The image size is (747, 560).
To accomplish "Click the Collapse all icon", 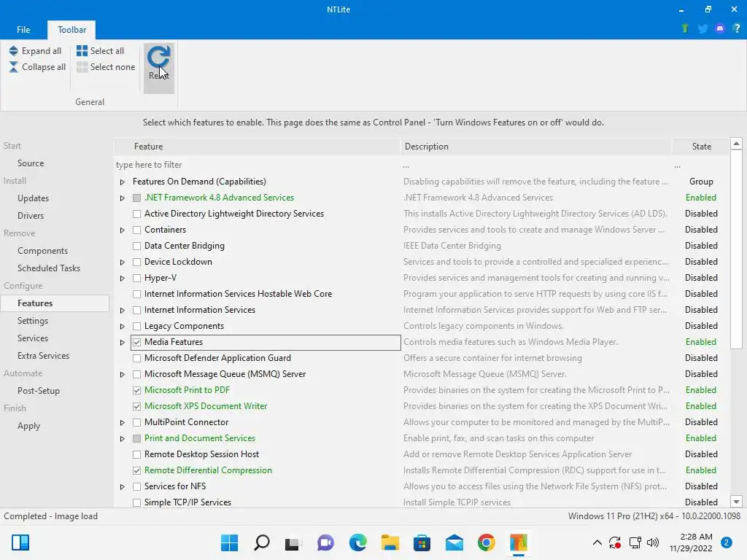I will point(13,67).
